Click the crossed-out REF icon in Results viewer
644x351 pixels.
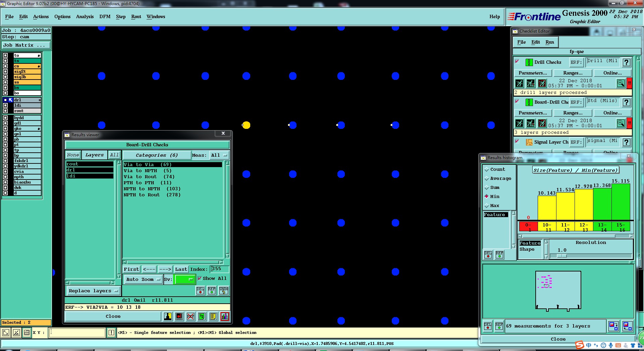[x=191, y=316]
